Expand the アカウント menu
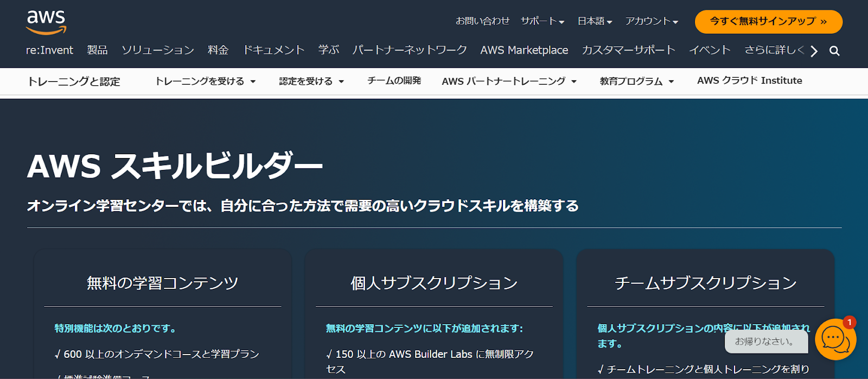Viewport: 868px width, 379px height. point(652,21)
